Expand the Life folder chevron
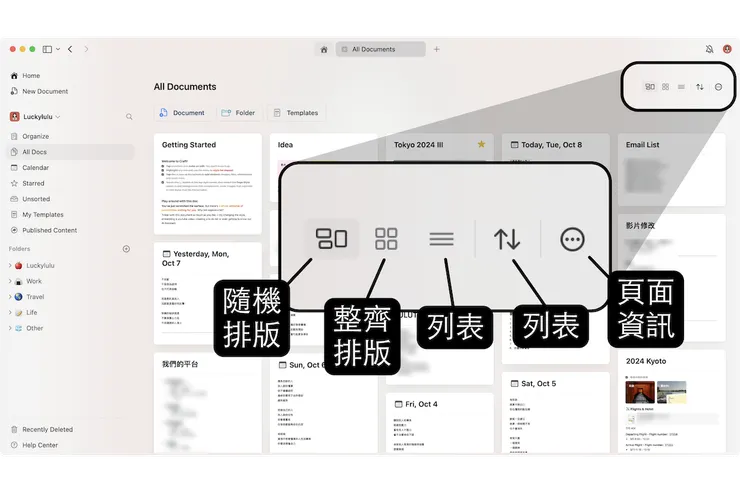The width and height of the screenshot is (740, 493). [x=10, y=312]
